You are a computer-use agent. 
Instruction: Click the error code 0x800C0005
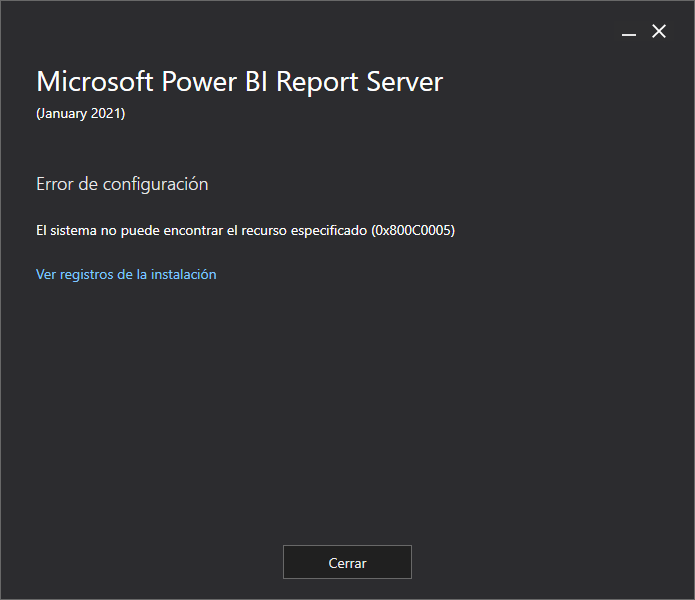pyautogui.click(x=413, y=231)
